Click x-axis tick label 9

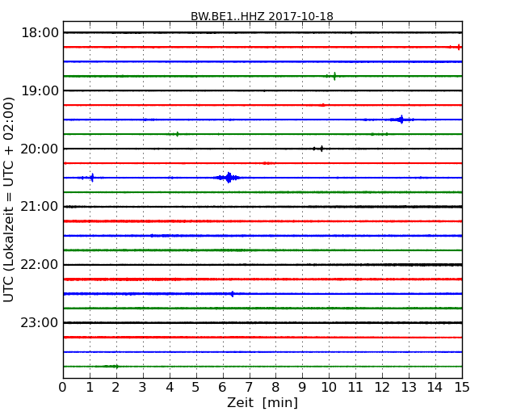(x=302, y=387)
